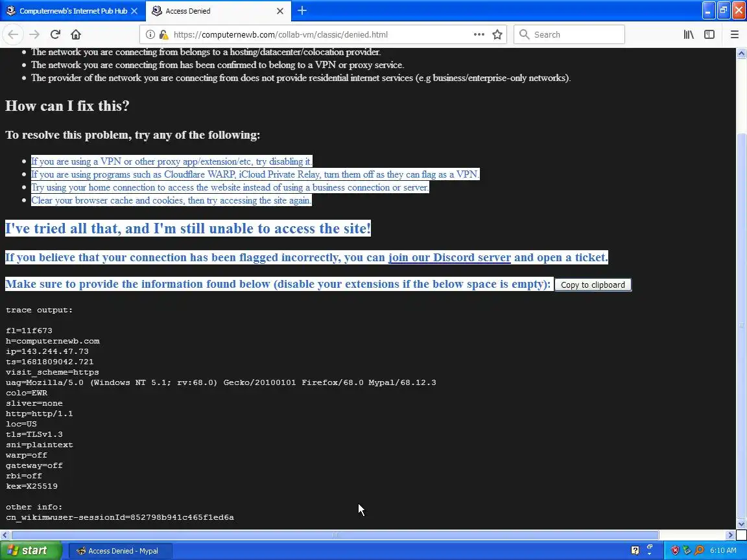
Task: Click the 'kex=X25519' trace line
Action: point(31,486)
